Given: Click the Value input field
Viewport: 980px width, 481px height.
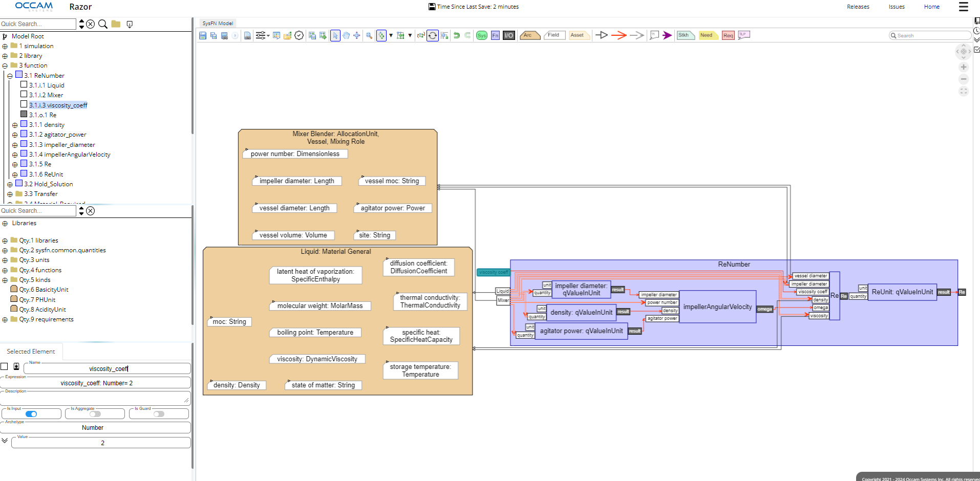Looking at the screenshot, I should (x=101, y=443).
